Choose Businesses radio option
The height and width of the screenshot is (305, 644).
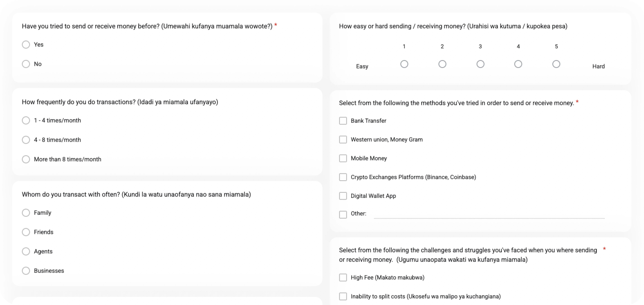coord(26,271)
